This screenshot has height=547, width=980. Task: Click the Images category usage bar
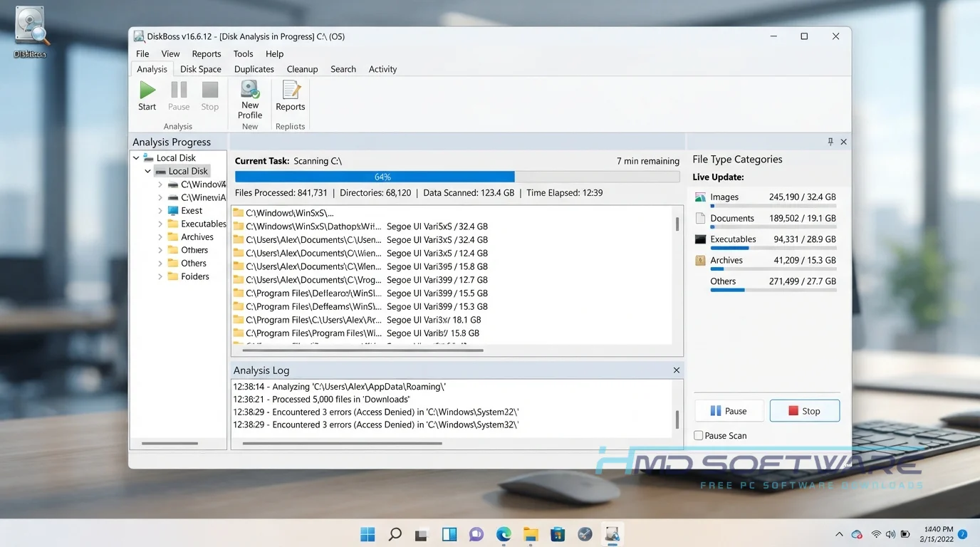[x=773, y=206]
